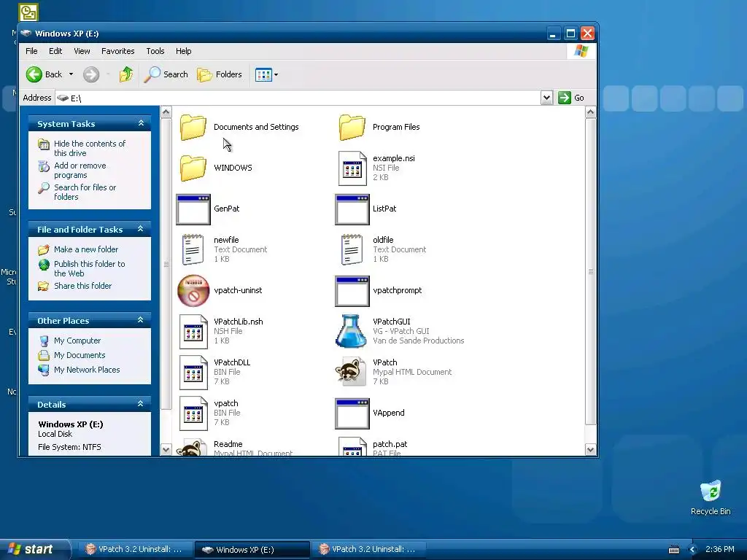The width and height of the screenshot is (747, 560).
Task: Click the Search magnifier toolbar button
Action: (166, 74)
